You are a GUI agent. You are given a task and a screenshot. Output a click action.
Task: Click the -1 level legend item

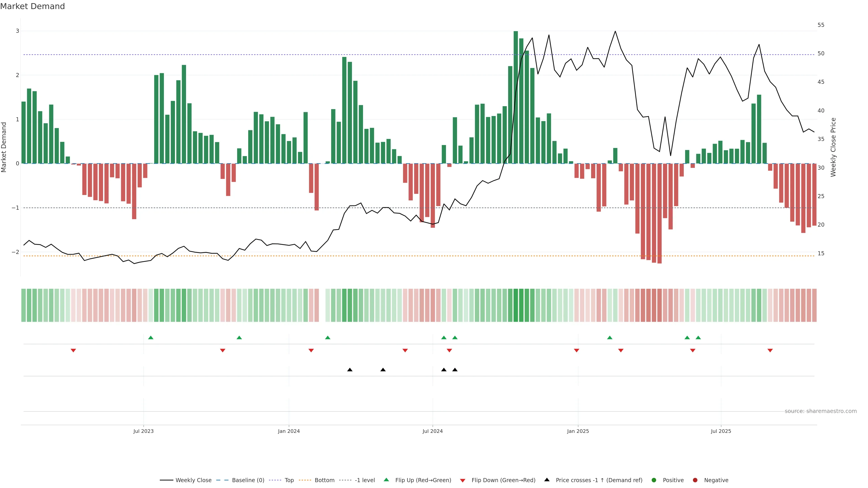point(365,480)
